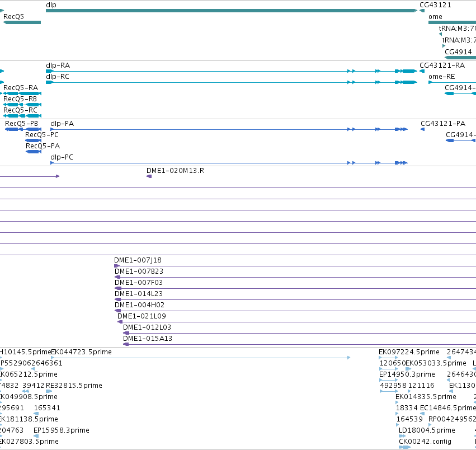The width and height of the screenshot is (476, 450).
Task: Select transcript dlp-RA
Action: [x=232, y=71]
